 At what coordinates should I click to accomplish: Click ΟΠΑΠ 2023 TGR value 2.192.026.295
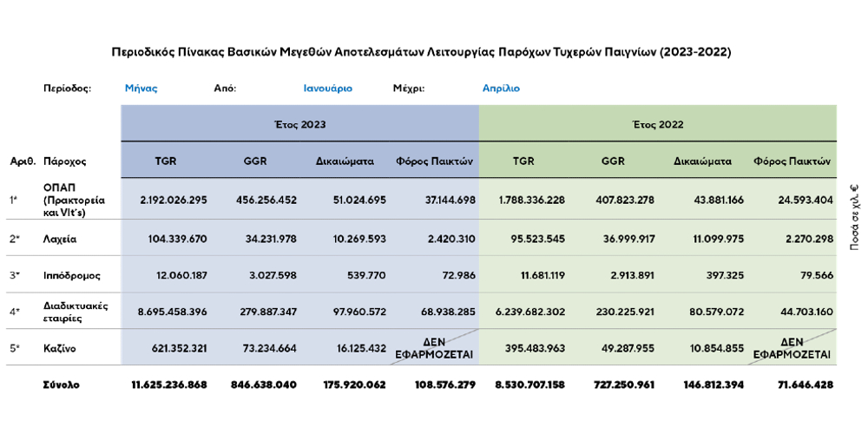pos(172,200)
